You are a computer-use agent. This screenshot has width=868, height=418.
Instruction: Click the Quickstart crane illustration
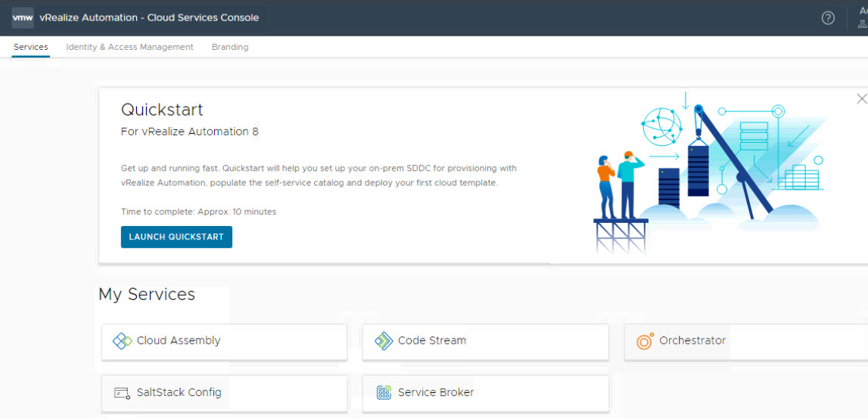click(709, 172)
